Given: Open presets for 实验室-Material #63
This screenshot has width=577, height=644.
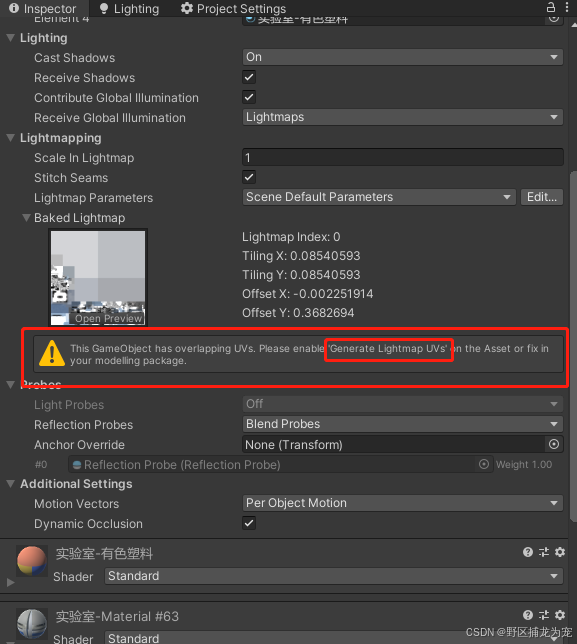Looking at the screenshot, I should (544, 615).
